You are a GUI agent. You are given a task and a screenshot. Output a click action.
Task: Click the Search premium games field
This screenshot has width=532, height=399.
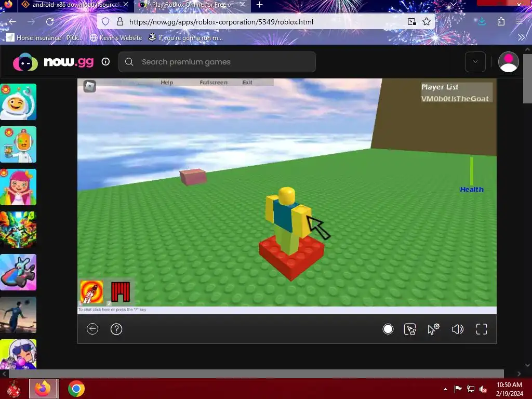coord(217,62)
